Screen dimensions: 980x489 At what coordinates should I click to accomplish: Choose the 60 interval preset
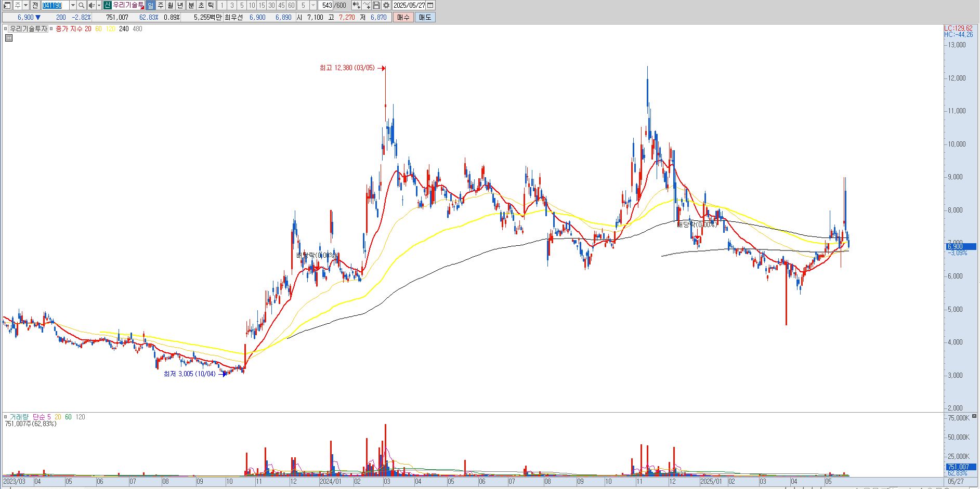pyautogui.click(x=291, y=5)
